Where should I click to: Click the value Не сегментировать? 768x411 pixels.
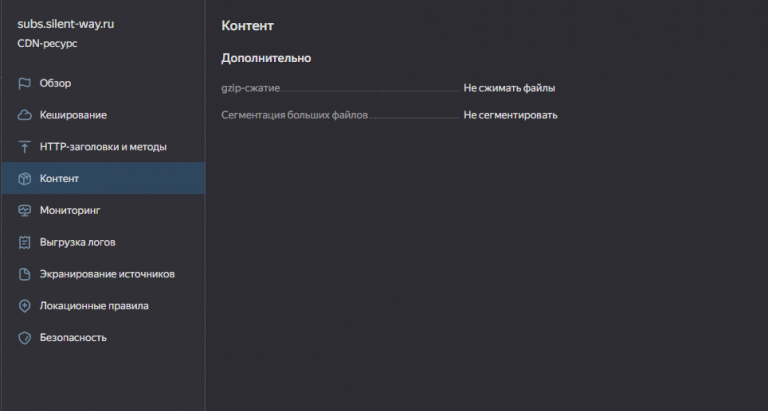pos(510,115)
